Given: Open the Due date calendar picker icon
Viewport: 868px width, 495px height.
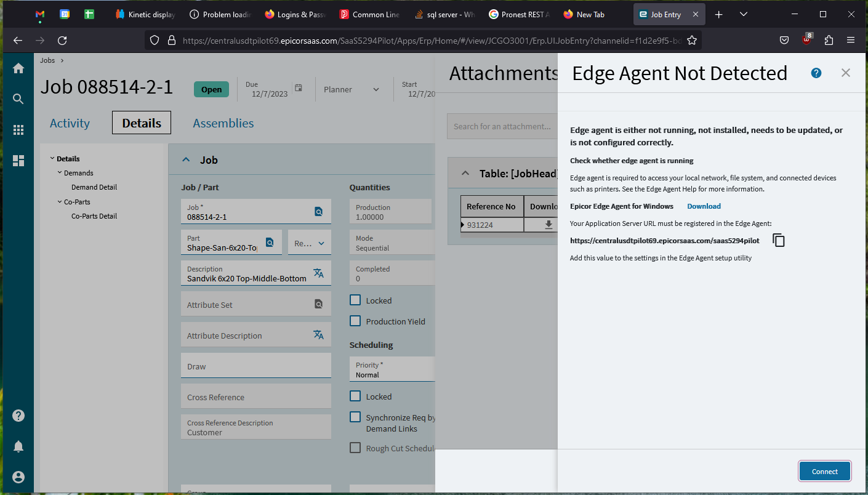Looking at the screenshot, I should 299,88.
